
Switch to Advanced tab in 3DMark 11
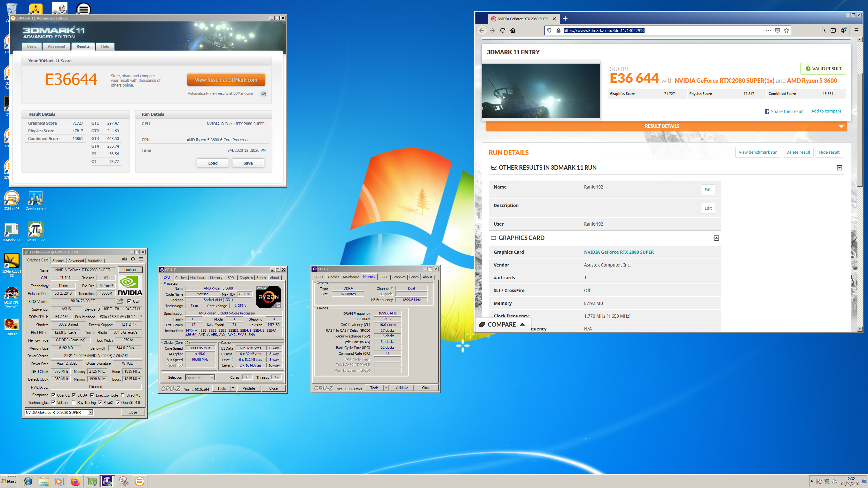point(56,46)
